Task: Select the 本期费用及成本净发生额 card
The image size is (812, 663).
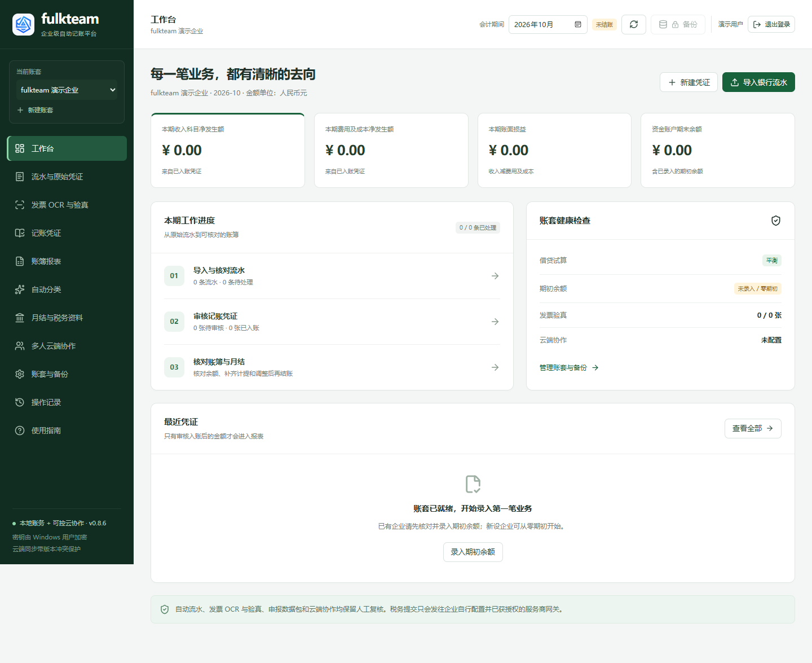Action: coord(391,150)
